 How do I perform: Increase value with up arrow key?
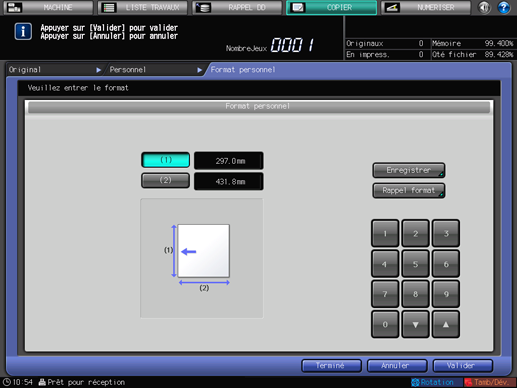(446, 324)
